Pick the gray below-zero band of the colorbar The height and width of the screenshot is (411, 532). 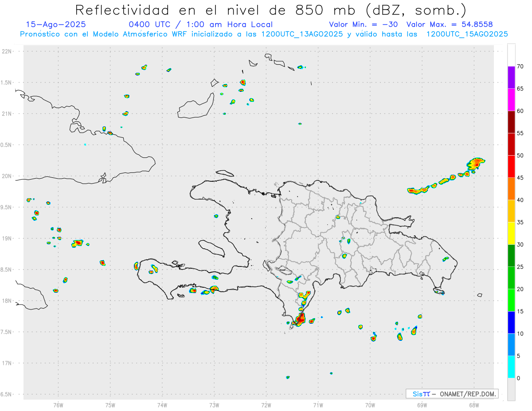point(511,389)
